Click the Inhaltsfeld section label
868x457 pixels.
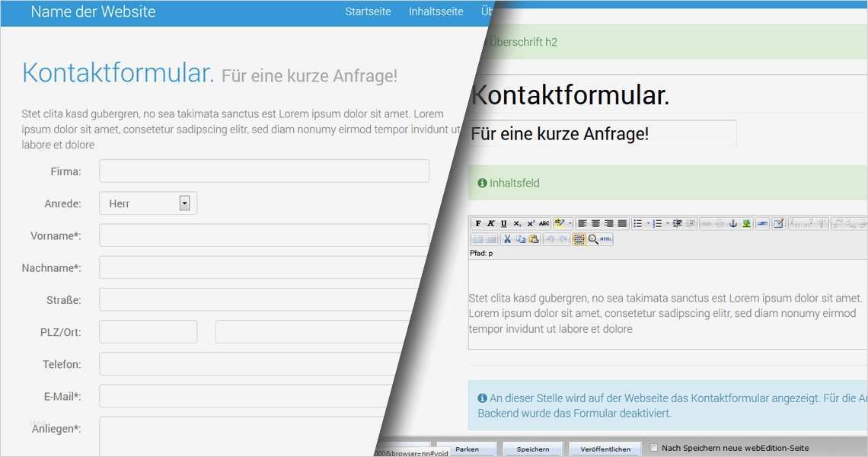point(514,183)
